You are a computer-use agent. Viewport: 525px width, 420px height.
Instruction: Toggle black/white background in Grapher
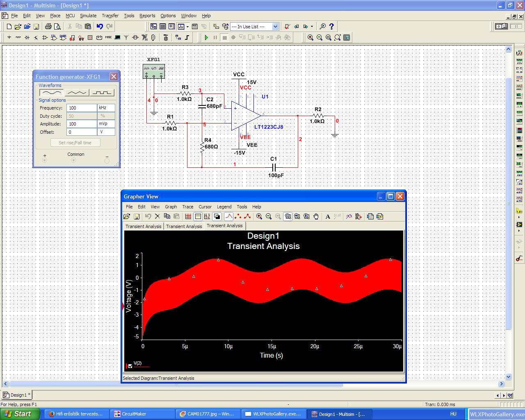217,217
